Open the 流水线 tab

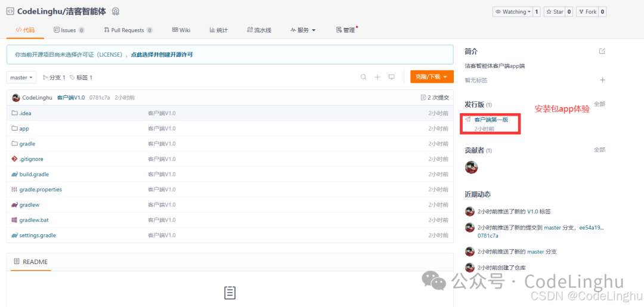[259, 30]
